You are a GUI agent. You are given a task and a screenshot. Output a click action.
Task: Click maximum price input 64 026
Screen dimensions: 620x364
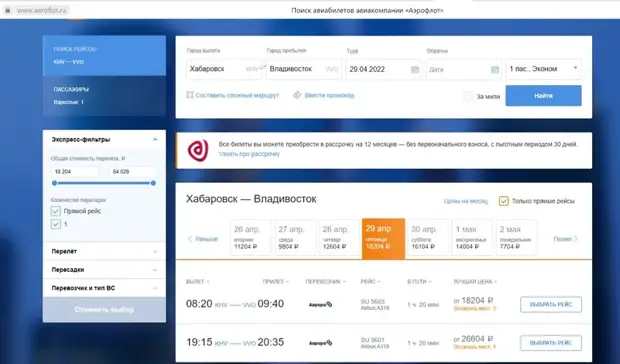pyautogui.click(x=132, y=172)
